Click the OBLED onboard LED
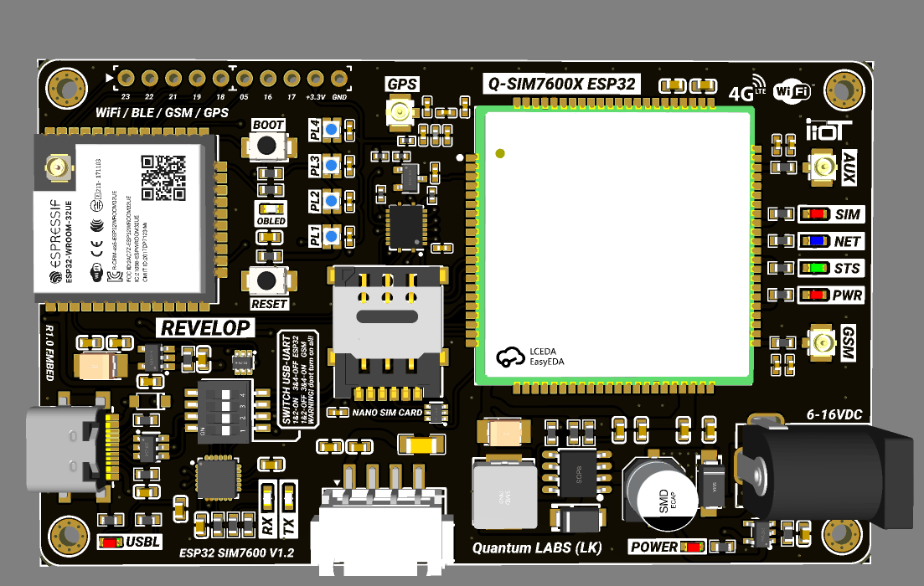Viewport: 924px width, 586px height. pyautogui.click(x=271, y=208)
